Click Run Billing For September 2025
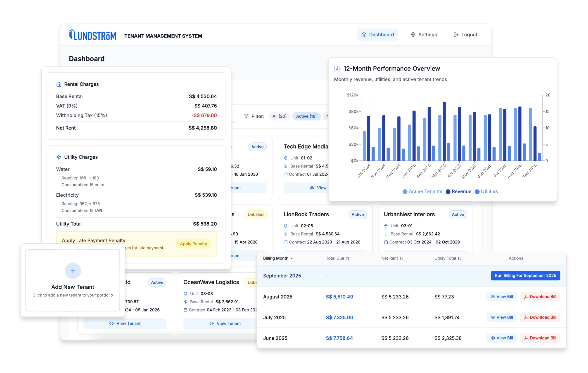 point(525,276)
